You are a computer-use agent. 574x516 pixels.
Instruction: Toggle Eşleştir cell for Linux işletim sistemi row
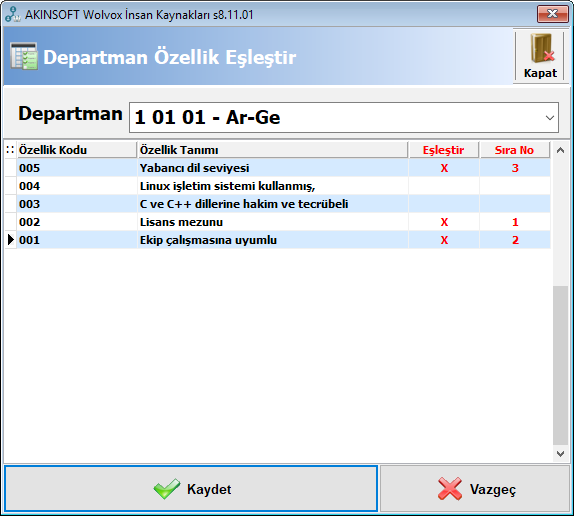point(444,186)
